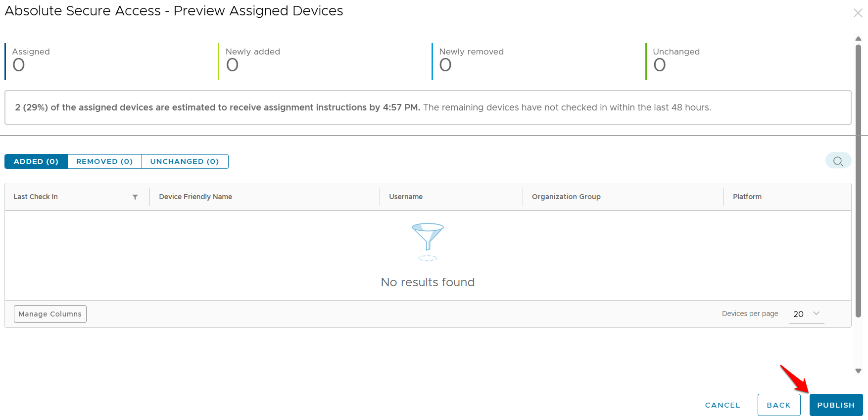
Task: Click the assignment estimate message banner
Action: click(428, 107)
